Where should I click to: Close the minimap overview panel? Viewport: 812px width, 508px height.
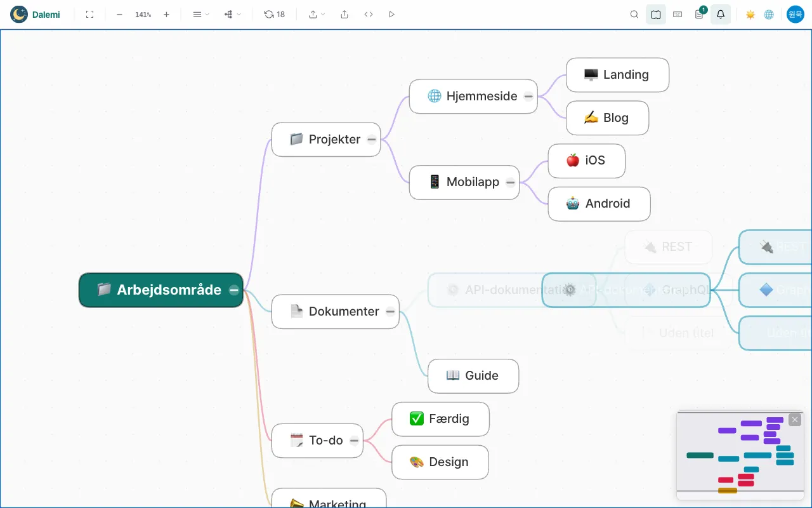(x=795, y=420)
